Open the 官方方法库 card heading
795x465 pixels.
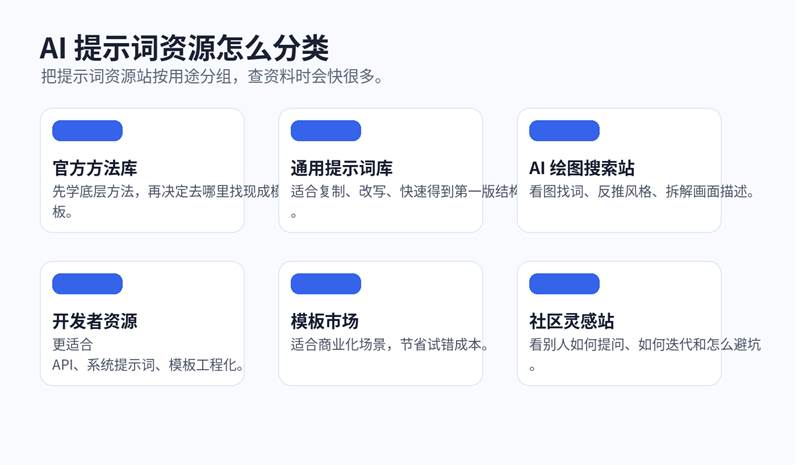pyautogui.click(x=95, y=168)
